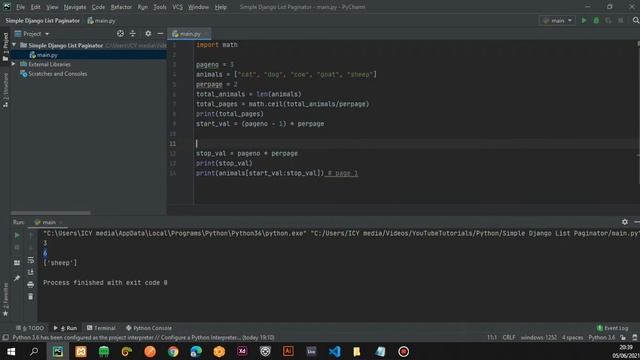
Task: Open the Event Log
Action: (613, 328)
